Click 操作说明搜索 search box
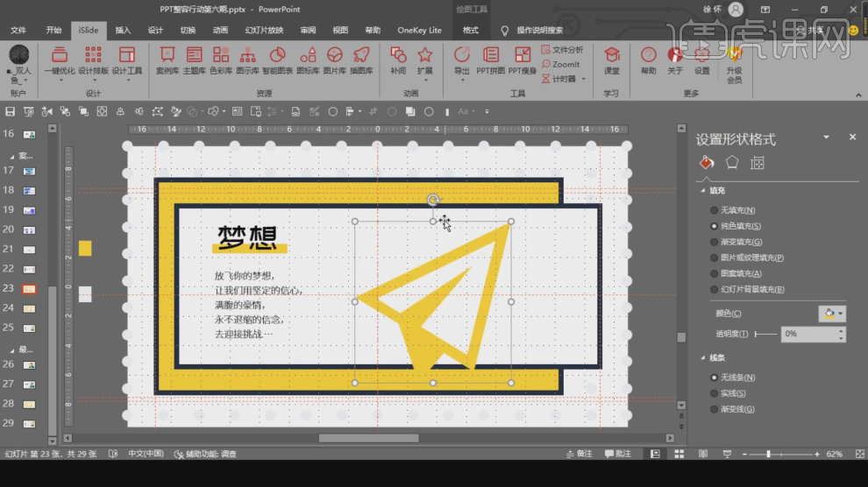Screen dimensions: 868x487 tap(540, 30)
